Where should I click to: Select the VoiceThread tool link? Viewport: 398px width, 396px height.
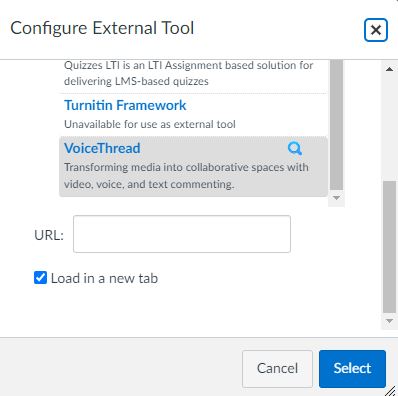click(102, 148)
